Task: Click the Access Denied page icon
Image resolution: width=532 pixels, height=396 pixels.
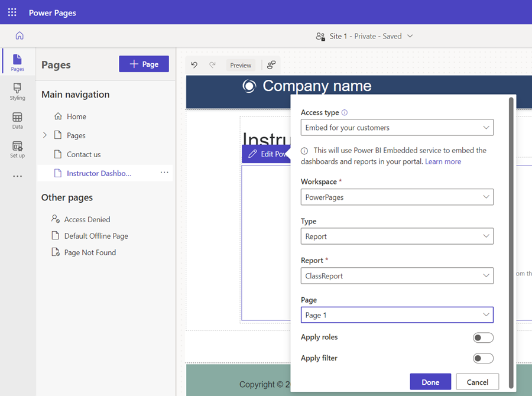Action: click(x=56, y=219)
